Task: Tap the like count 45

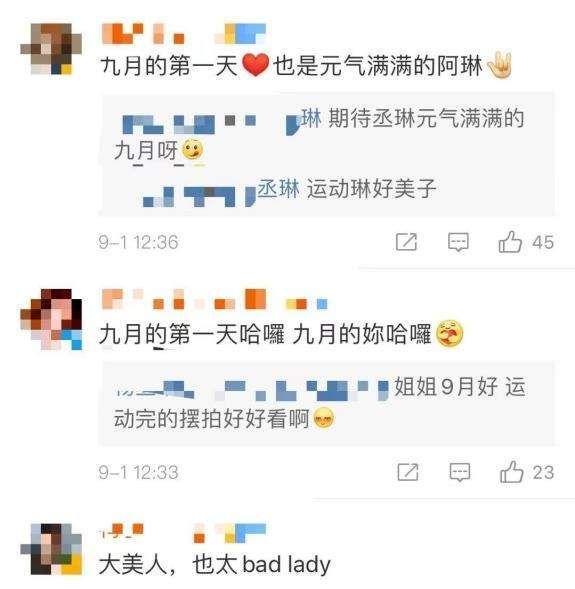Action: click(543, 242)
